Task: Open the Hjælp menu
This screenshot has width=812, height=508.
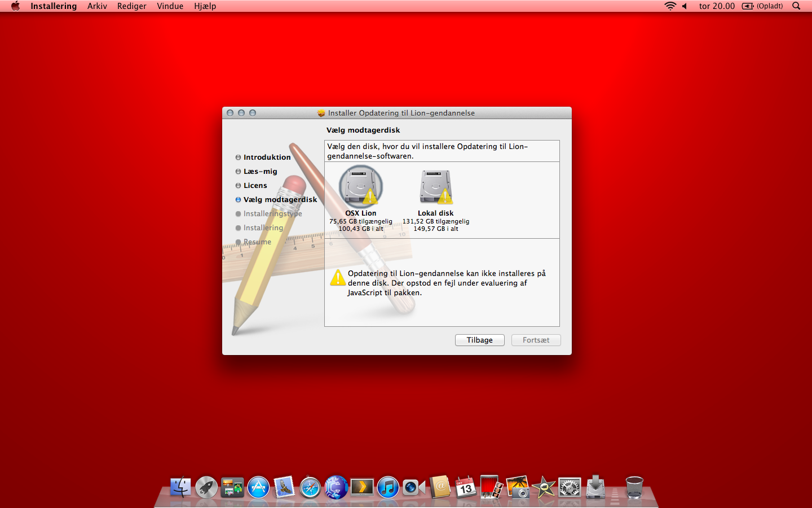Action: click(x=205, y=6)
